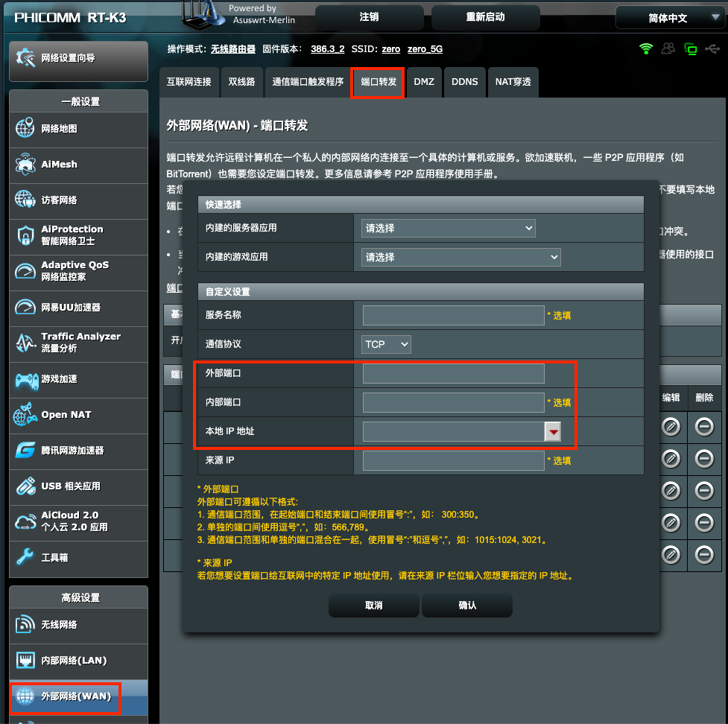
Task: Click the 服务名称 input field
Action: point(454,316)
